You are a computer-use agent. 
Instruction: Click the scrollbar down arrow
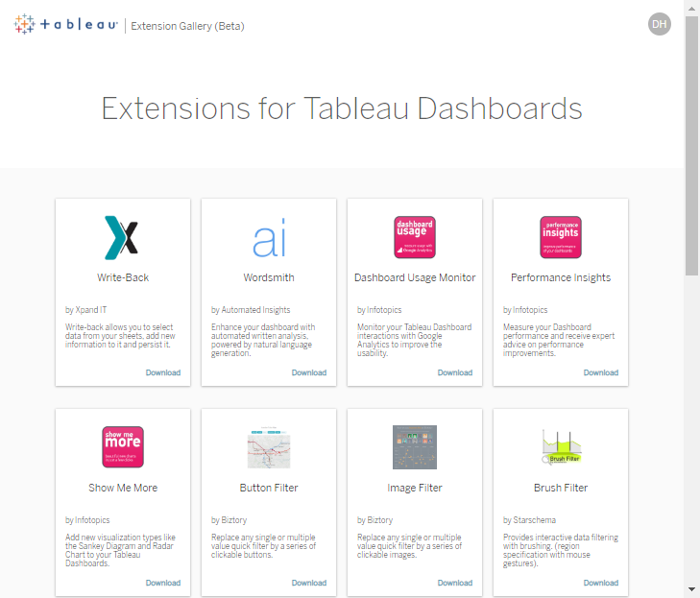coord(692,588)
